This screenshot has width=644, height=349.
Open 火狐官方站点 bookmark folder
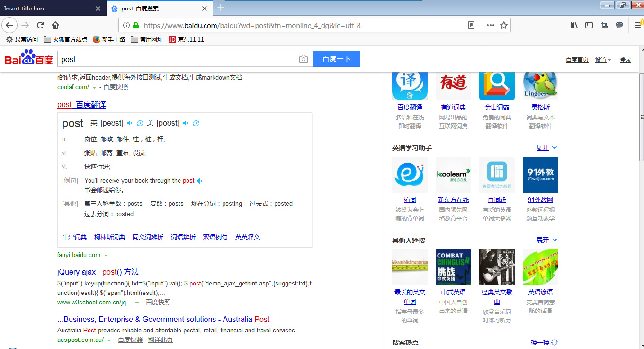tap(65, 40)
